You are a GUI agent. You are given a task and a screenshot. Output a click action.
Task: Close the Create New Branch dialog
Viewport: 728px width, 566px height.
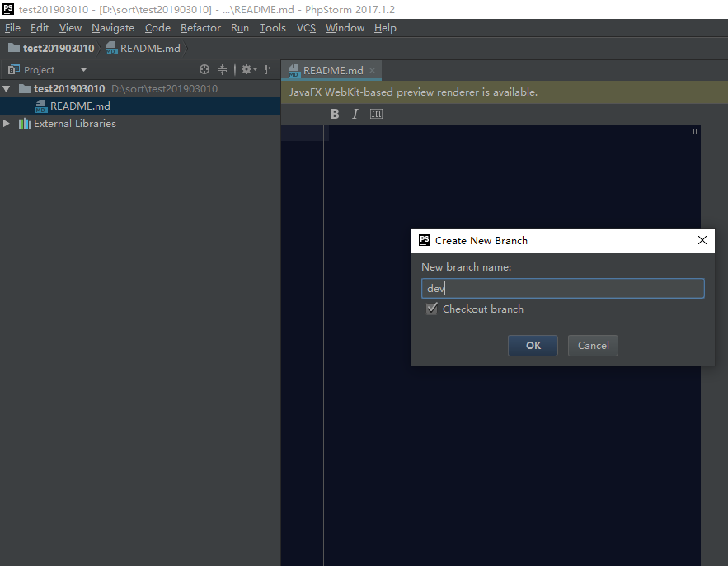coord(702,240)
